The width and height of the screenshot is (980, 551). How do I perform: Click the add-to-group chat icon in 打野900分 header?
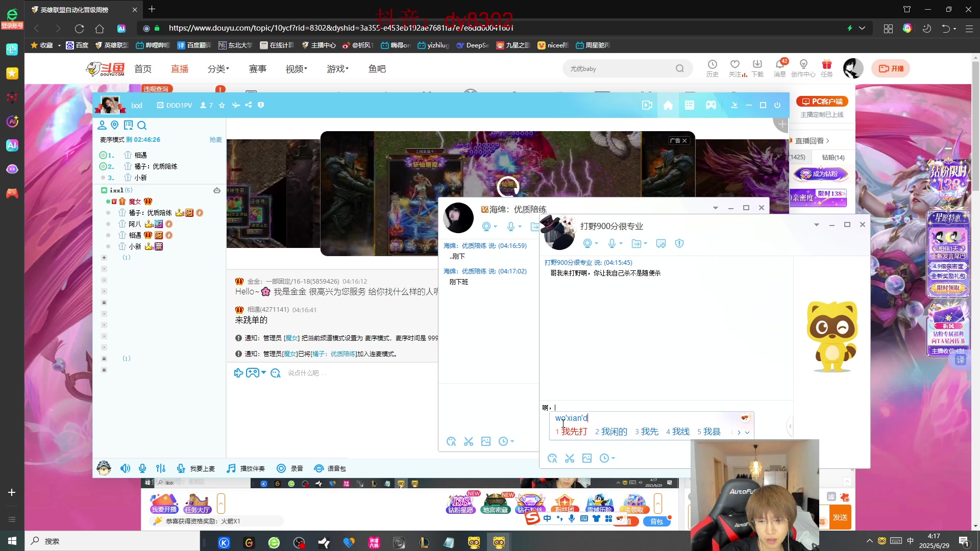[x=661, y=243]
